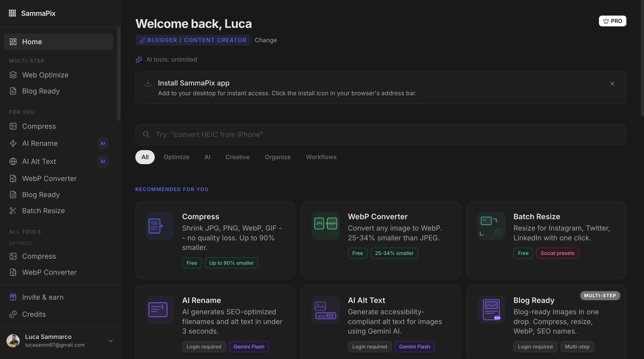
Task: Click the AI Rename card icon
Action: [160, 310]
